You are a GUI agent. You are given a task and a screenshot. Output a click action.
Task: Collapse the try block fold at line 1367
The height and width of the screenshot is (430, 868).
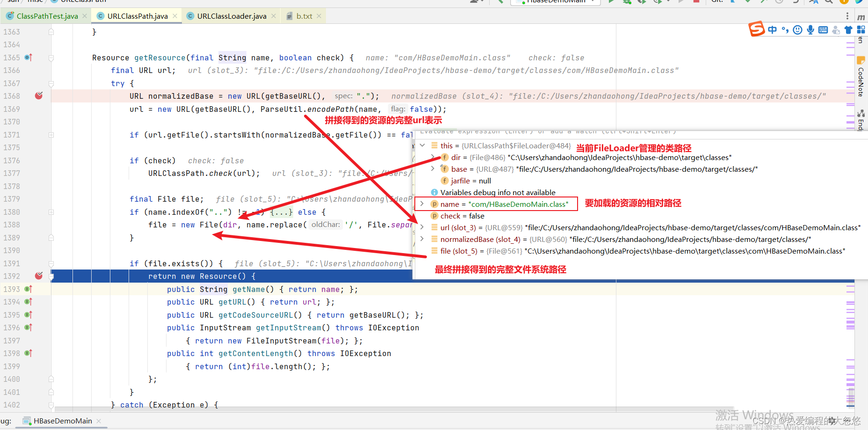pos(51,84)
